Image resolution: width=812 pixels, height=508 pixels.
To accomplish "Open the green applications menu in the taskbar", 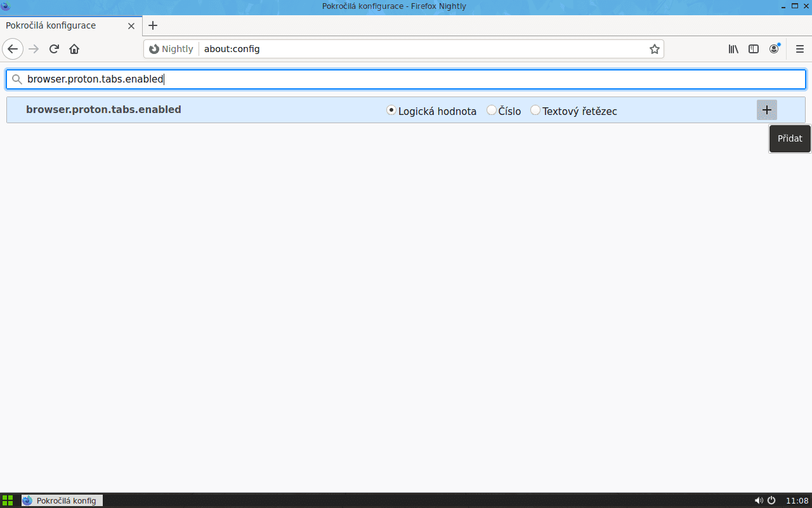I will point(8,500).
